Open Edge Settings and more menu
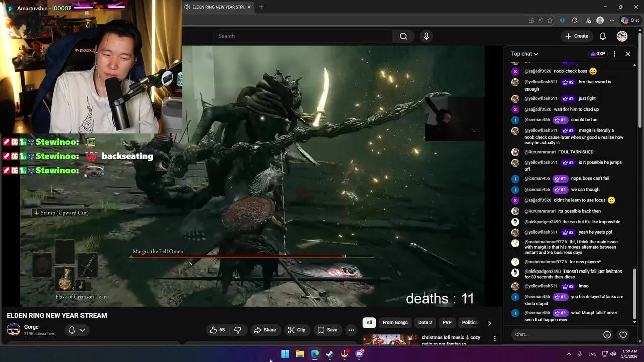Image resolution: width=644 pixels, height=362 pixels. coord(612,20)
